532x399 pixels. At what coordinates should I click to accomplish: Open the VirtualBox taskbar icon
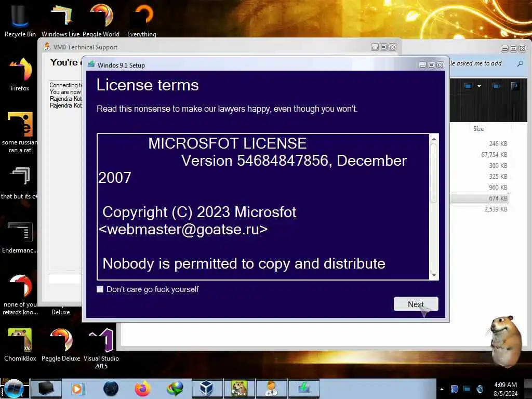(x=207, y=389)
